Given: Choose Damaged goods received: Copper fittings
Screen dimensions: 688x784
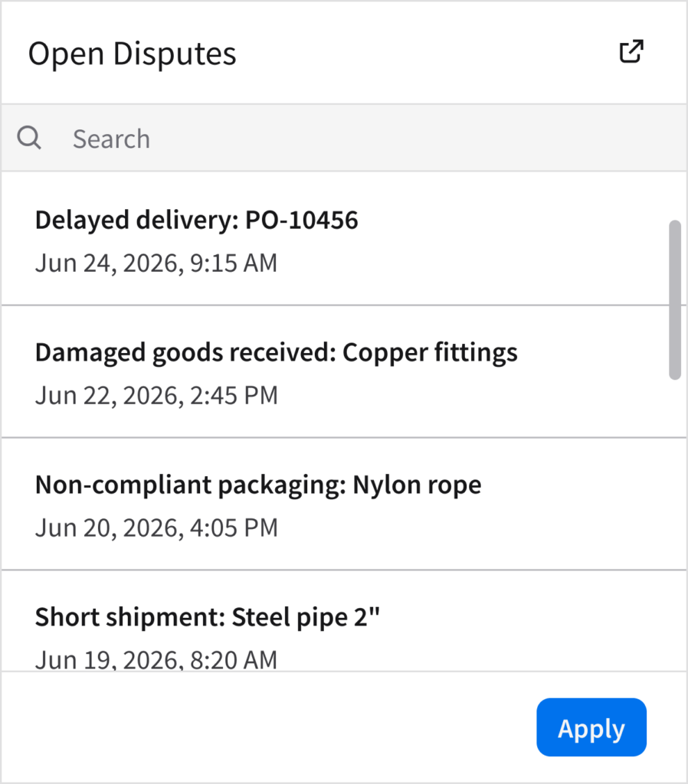Looking at the screenshot, I should click(x=277, y=352).
